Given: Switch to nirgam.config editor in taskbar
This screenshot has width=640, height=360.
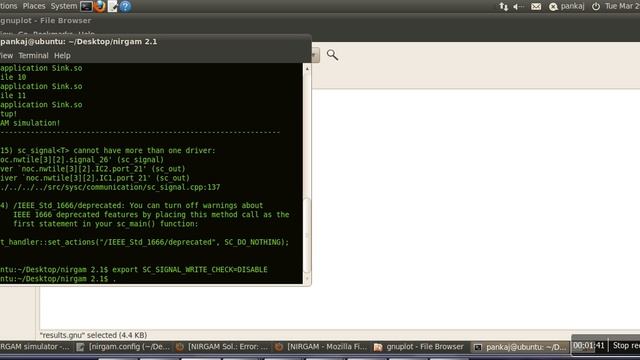Looking at the screenshot, I should coord(123,347).
